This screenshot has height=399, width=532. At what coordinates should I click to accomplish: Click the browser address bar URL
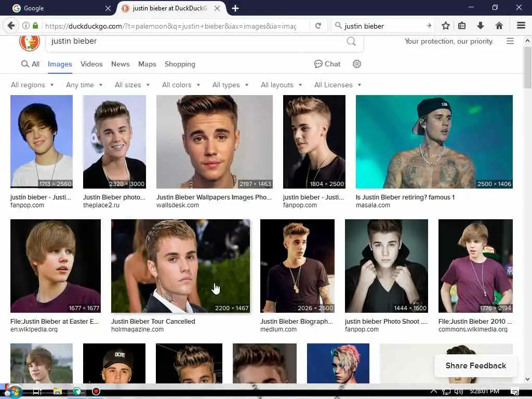point(170,26)
